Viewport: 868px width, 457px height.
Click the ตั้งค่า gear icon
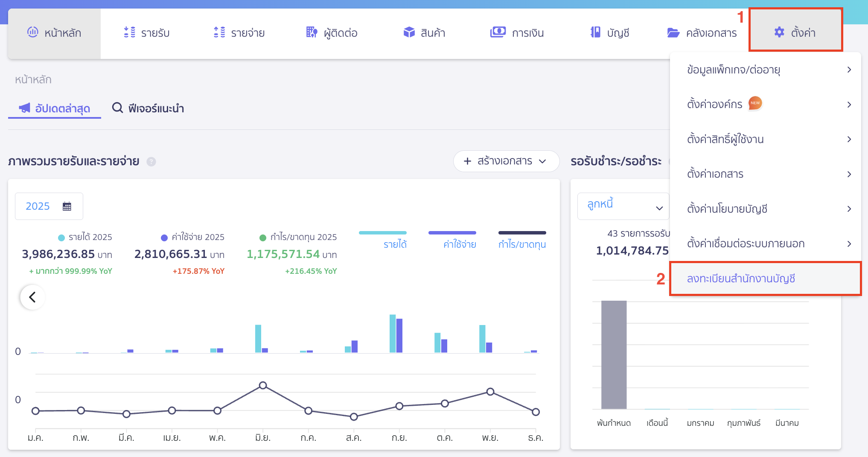click(x=780, y=32)
